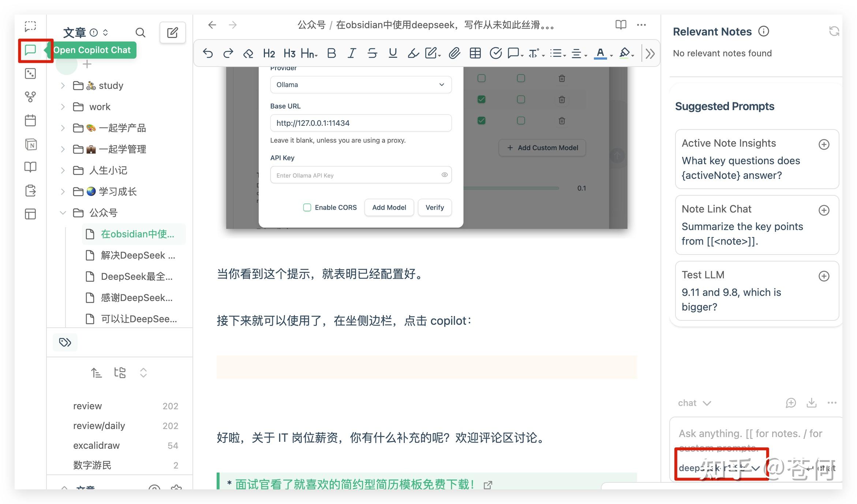
Task: Insert a table using toolbar icon
Action: pos(475,53)
